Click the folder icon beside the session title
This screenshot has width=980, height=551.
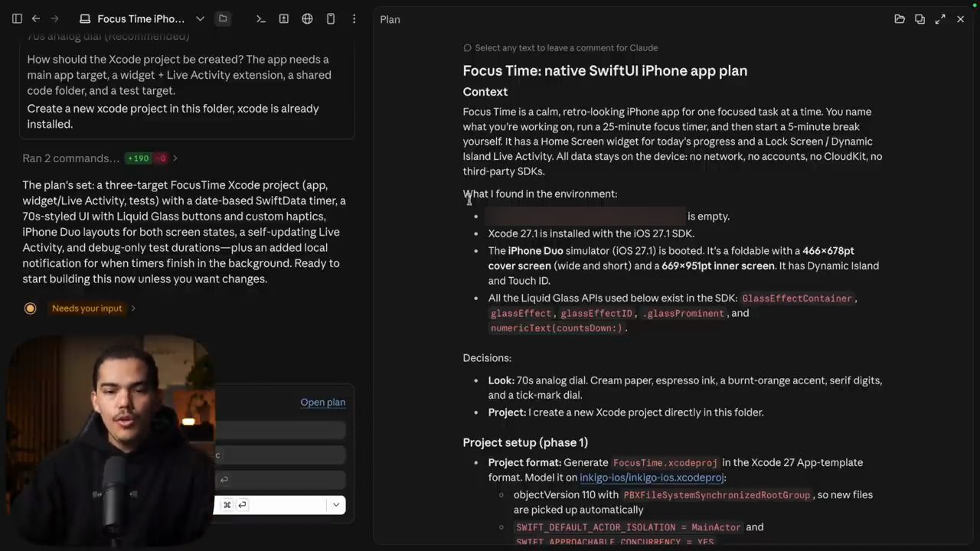(223, 18)
